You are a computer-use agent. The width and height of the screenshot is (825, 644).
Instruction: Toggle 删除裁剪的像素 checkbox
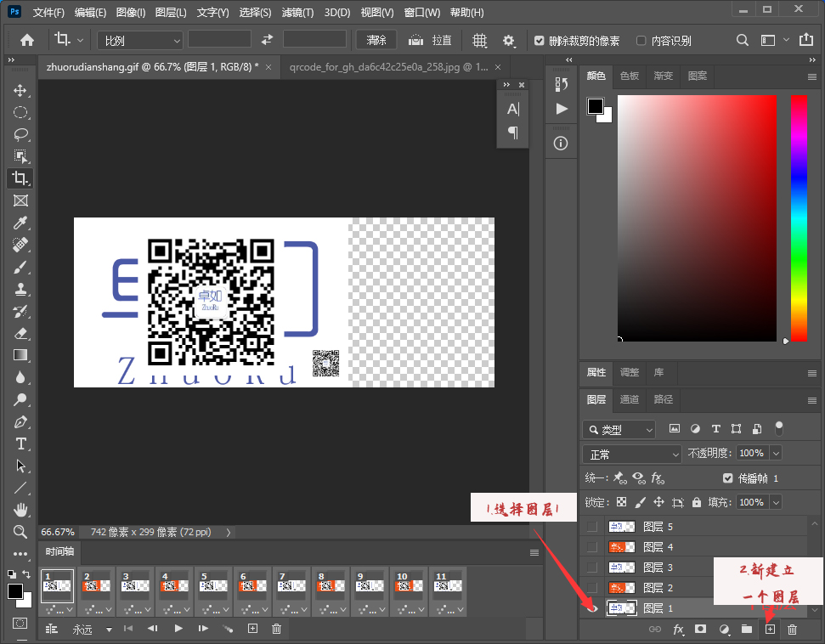pyautogui.click(x=540, y=41)
